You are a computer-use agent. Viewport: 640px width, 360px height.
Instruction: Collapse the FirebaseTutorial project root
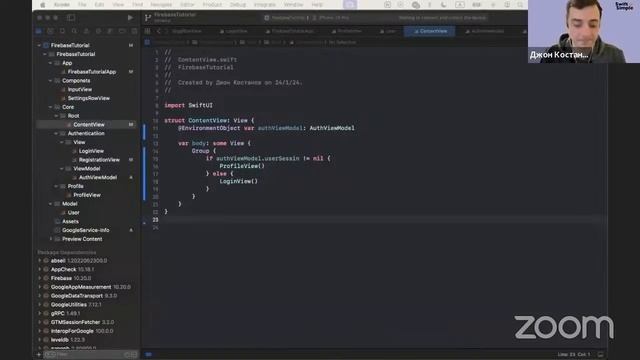pos(40,45)
